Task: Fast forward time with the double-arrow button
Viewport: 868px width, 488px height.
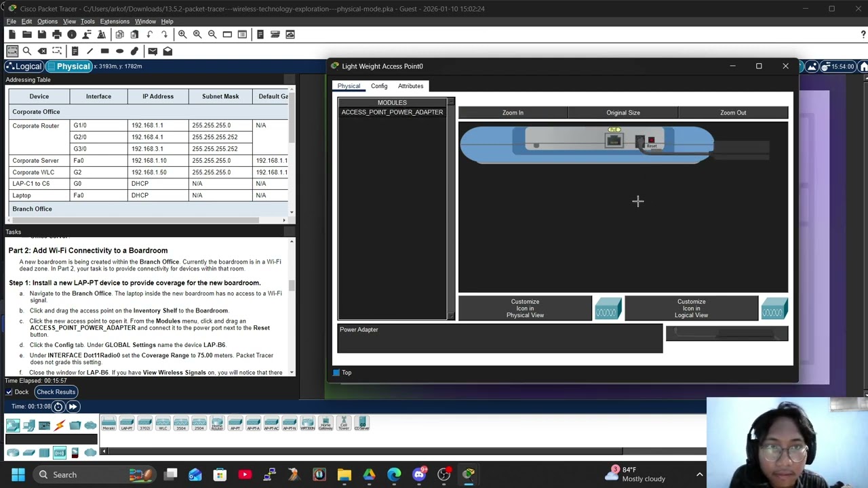Action: [x=73, y=407]
